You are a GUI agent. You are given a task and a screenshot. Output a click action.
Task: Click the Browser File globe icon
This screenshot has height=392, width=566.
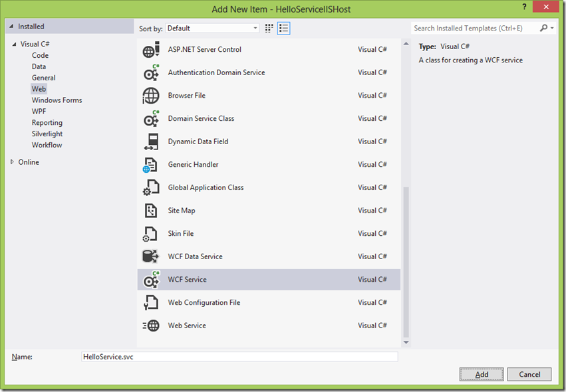point(151,96)
